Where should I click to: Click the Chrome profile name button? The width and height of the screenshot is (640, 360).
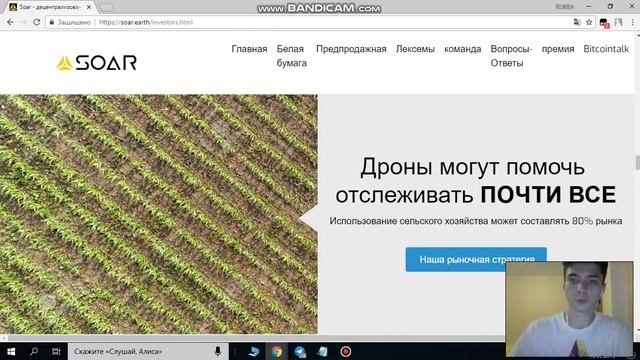[x=564, y=7]
